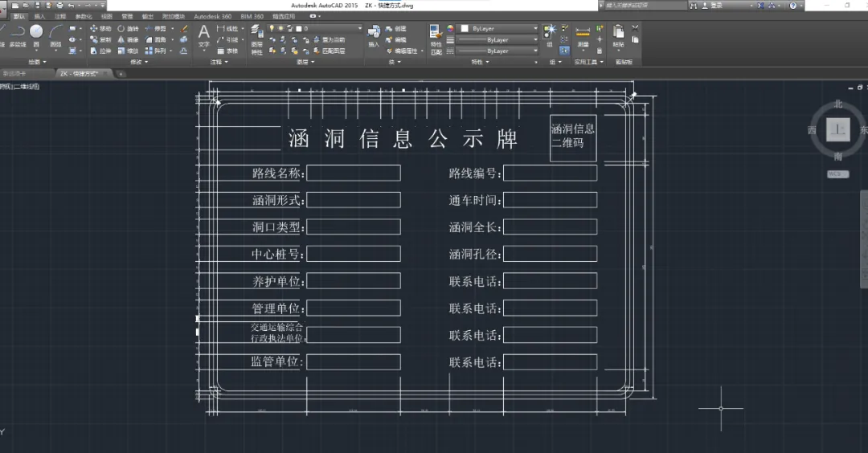The height and width of the screenshot is (453, 868).
Task: Expand the Annotation (注释) panel
Action: (x=219, y=62)
